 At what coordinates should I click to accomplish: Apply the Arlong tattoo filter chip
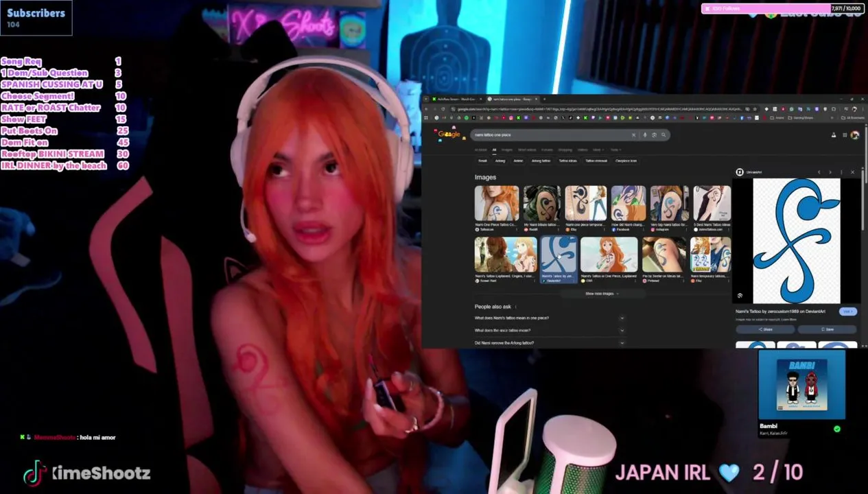541,161
